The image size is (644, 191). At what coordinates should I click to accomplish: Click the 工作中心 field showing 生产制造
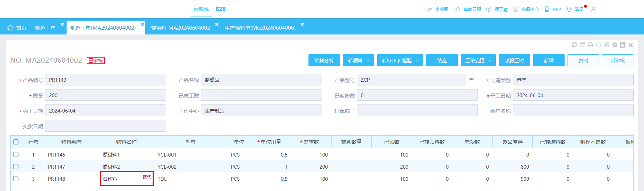tap(261, 110)
